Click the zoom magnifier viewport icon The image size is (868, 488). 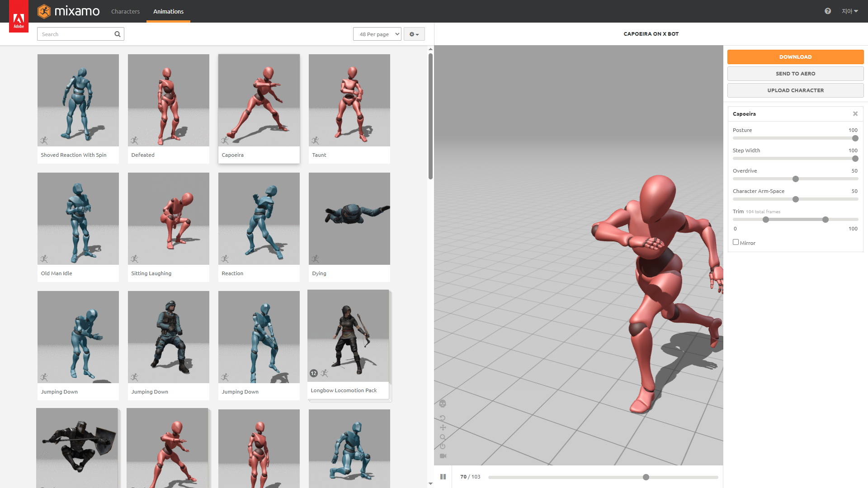tap(443, 437)
